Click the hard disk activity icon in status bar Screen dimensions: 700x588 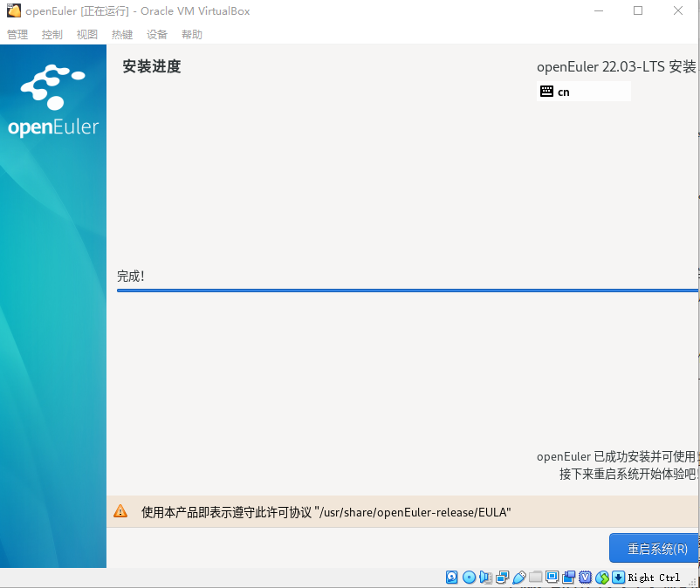[451, 577]
